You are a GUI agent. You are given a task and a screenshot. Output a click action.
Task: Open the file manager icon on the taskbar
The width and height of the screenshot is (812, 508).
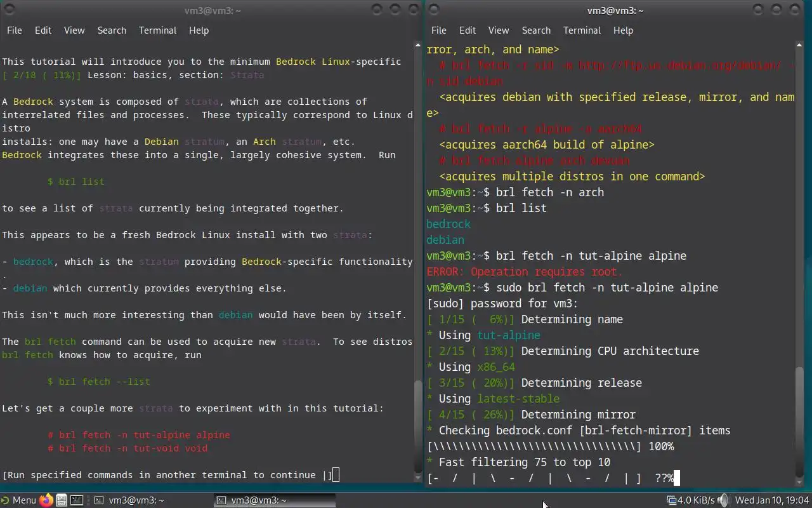[x=61, y=500]
